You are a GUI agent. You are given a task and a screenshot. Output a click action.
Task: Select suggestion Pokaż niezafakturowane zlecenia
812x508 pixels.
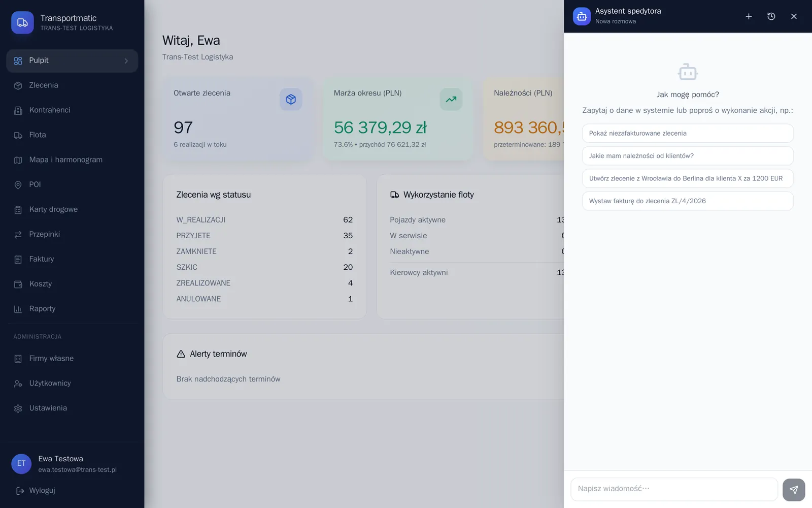pyautogui.click(x=688, y=133)
